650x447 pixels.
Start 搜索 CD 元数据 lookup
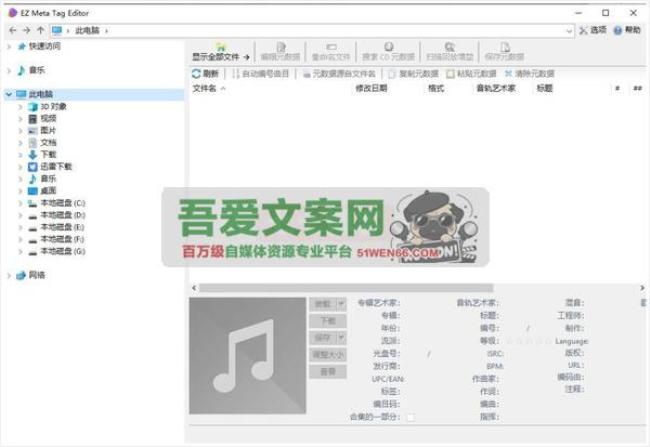[388, 52]
